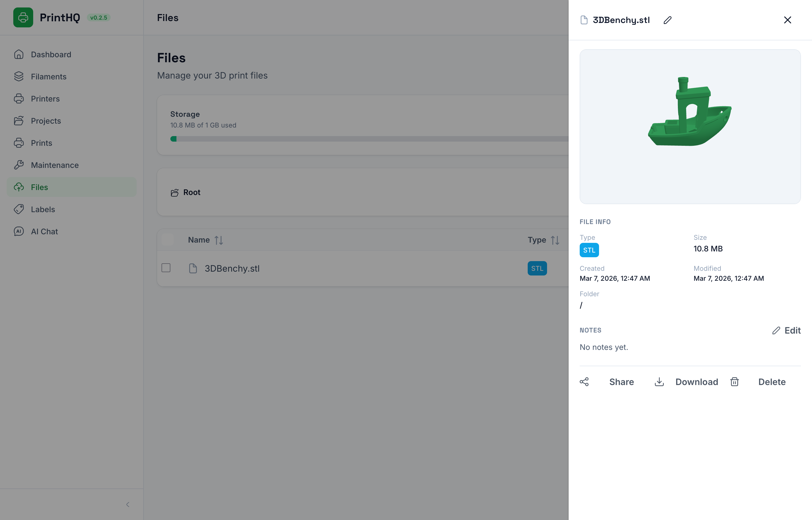Screen dimensions: 812x520
Task: Click the Share icon for 3DBenchy.stl
Action: tap(585, 381)
